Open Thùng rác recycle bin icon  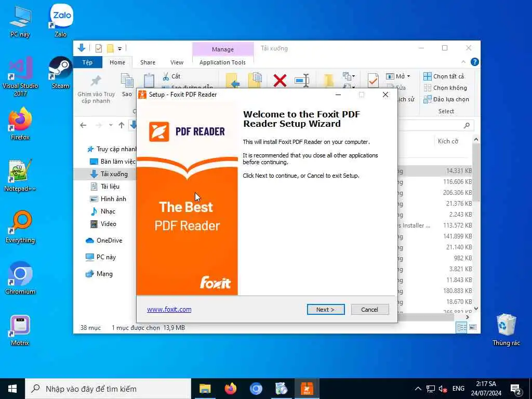(x=506, y=330)
